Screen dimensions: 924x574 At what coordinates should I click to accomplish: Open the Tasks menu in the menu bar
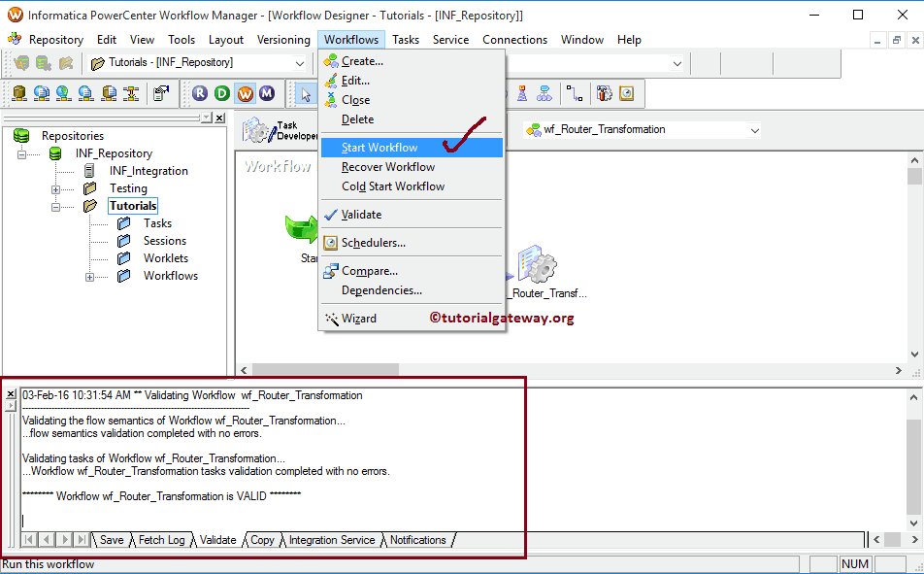coord(406,40)
